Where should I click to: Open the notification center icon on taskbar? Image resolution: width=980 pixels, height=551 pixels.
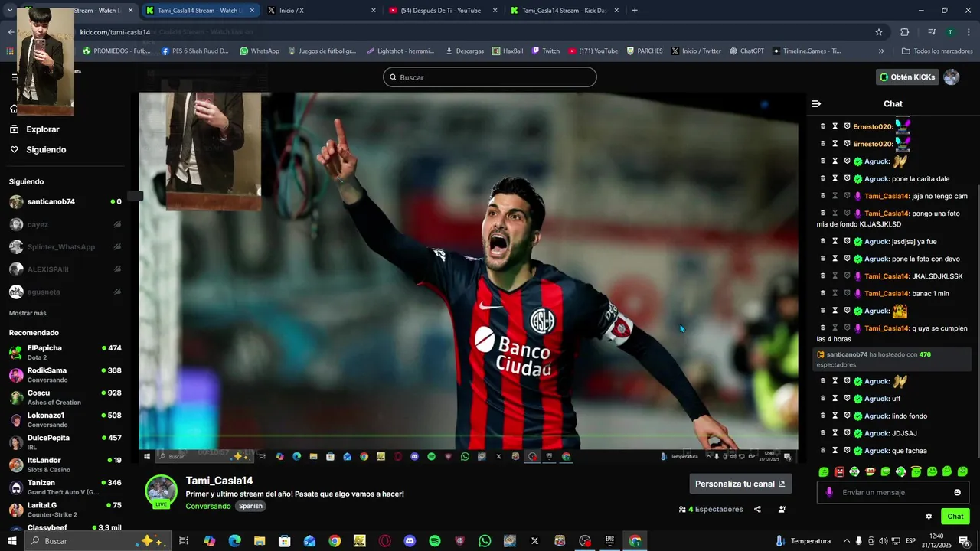coord(964,541)
